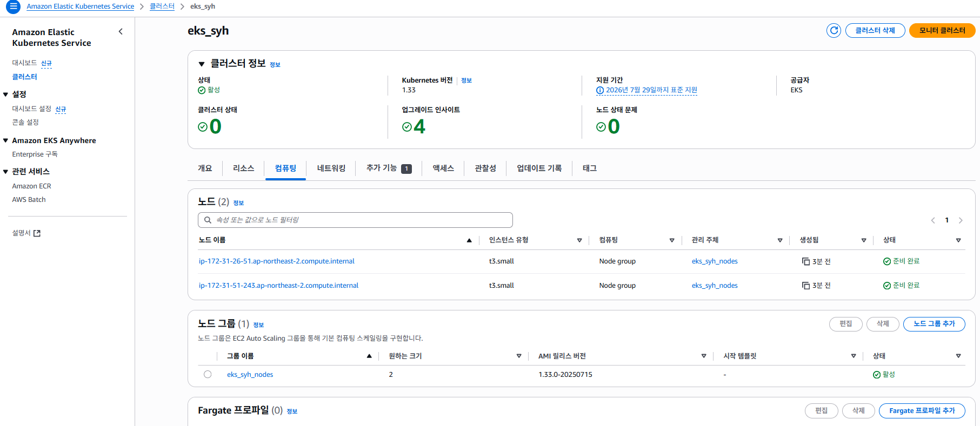Open the 관찰성 tab
980x426 pixels.
(485, 168)
